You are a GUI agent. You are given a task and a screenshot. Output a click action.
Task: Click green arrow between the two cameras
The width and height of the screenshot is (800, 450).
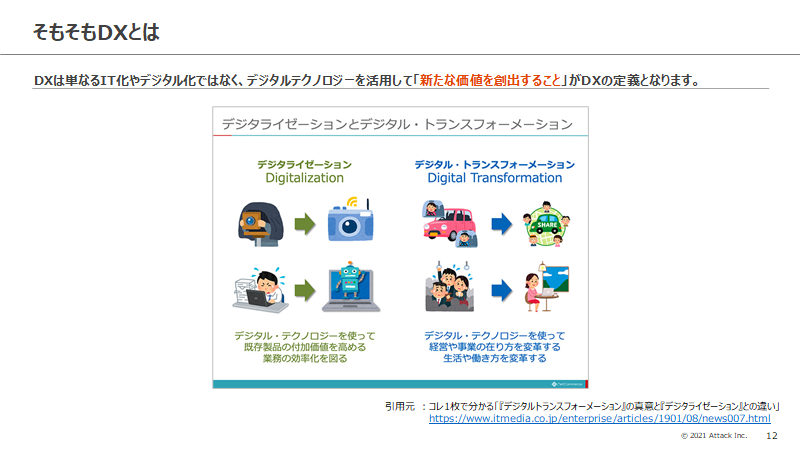[x=305, y=223]
